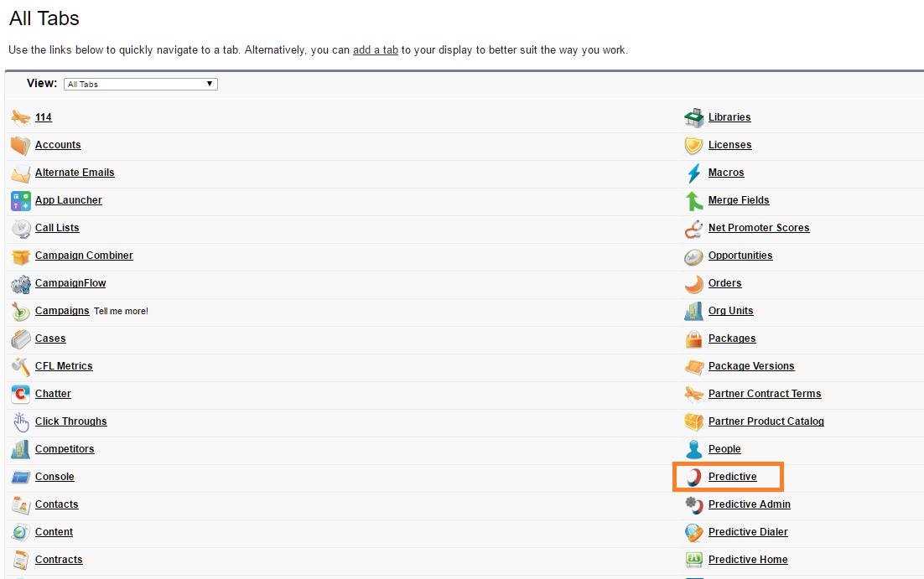This screenshot has width=924, height=579.
Task: Open the Predictive Dialer link
Action: coord(747,532)
